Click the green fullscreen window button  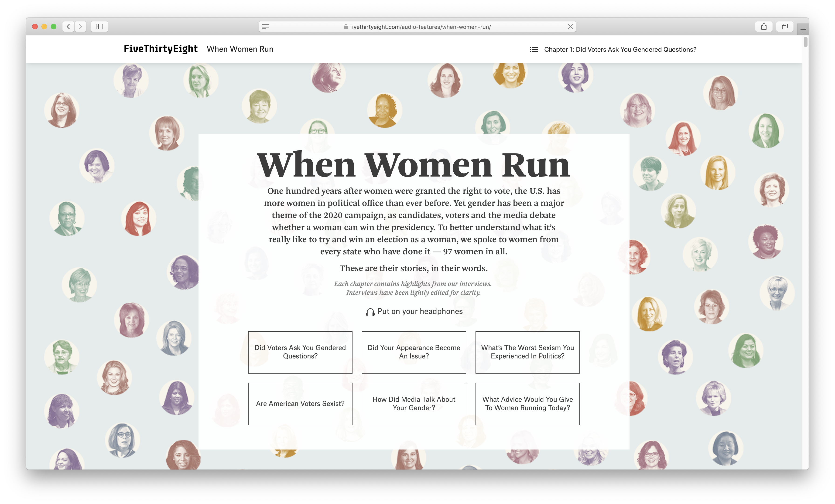tap(54, 26)
